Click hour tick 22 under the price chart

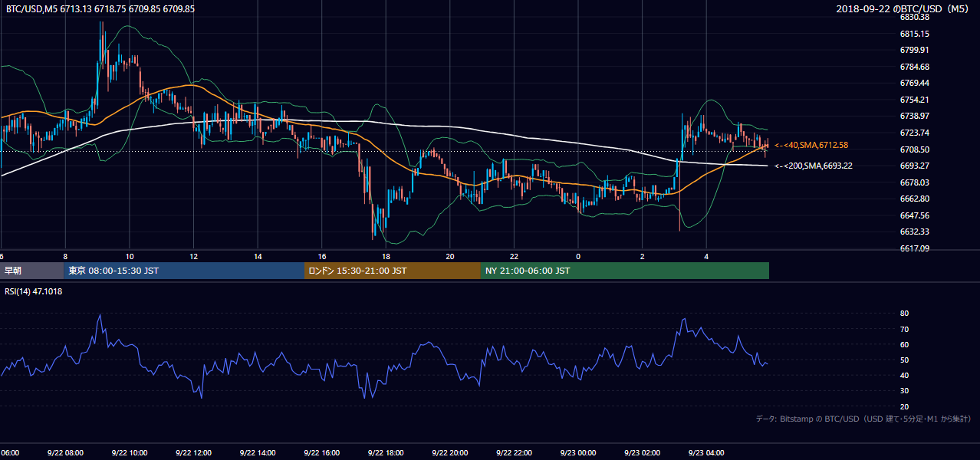click(x=514, y=257)
